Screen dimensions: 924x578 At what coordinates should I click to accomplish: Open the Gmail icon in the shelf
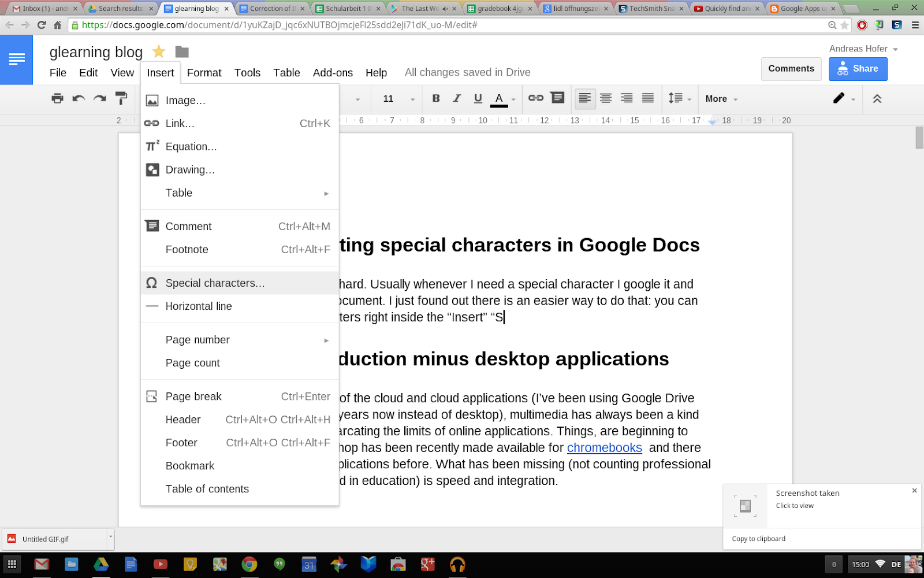coord(42,564)
